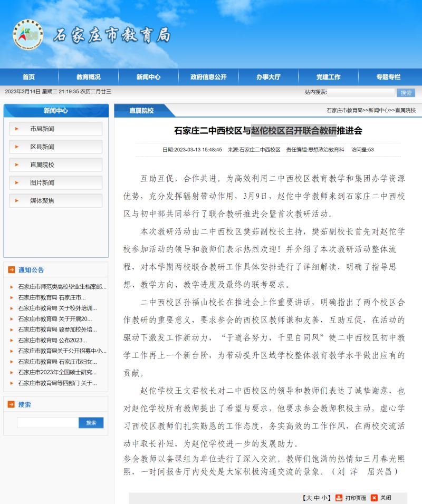The image size is (422, 504).
Task: Click the orange arrow icon beside 通知公告
Action: (x=12, y=270)
